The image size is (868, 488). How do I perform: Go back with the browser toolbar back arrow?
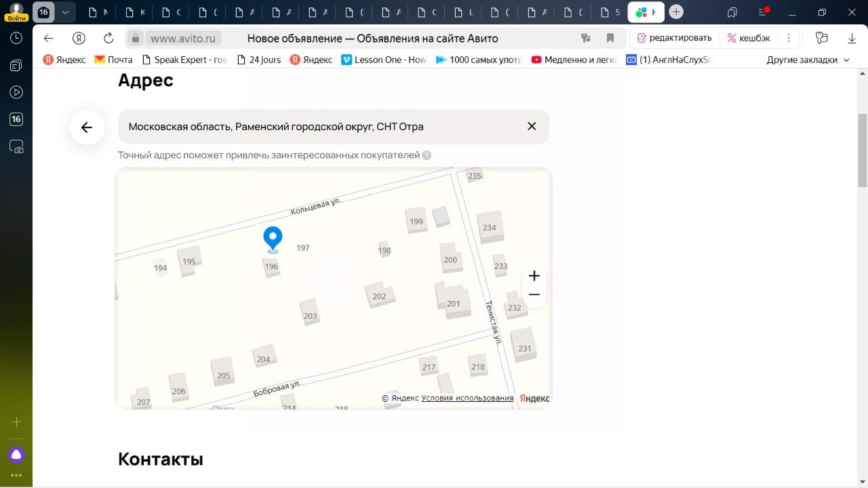click(x=48, y=38)
